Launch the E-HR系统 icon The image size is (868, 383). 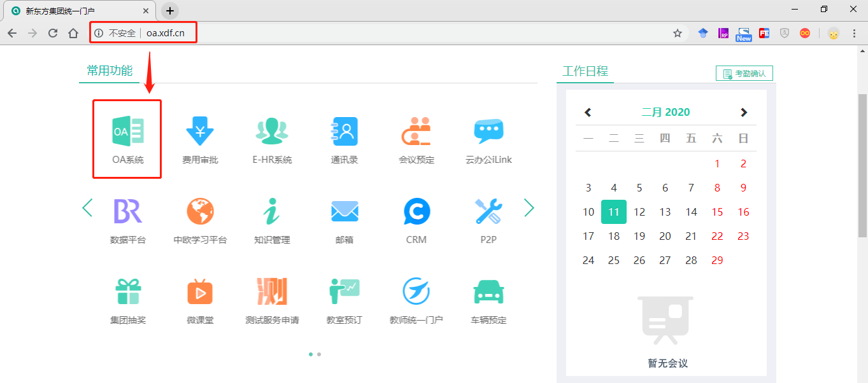click(x=272, y=132)
